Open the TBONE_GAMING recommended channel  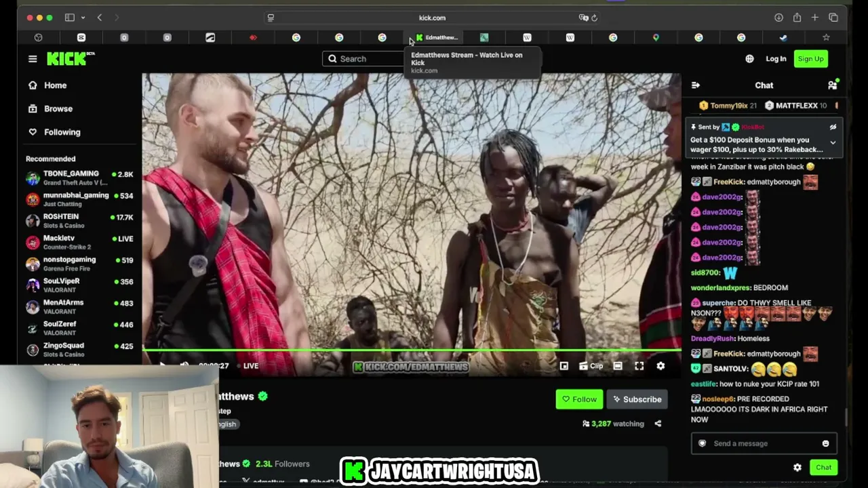(79, 178)
